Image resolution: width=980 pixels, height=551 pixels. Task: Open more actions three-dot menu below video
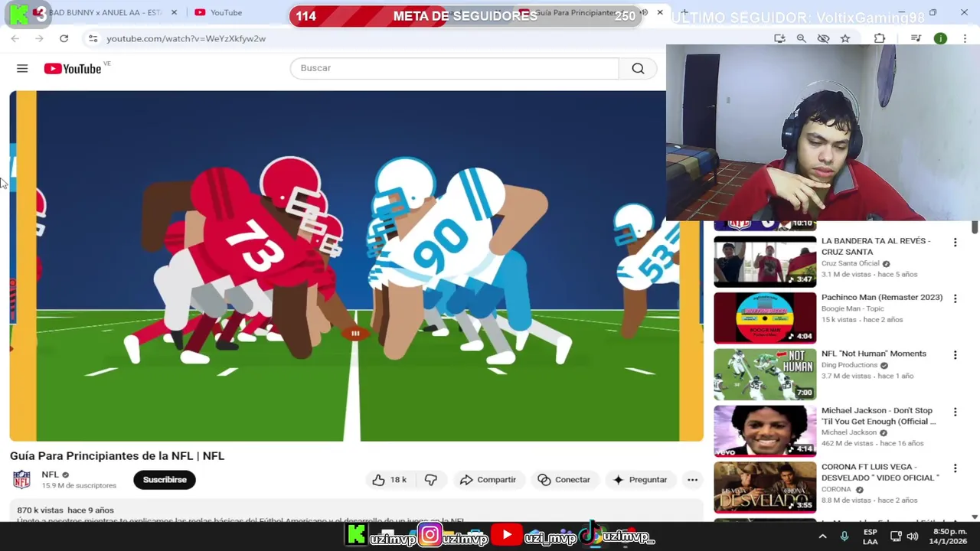pyautogui.click(x=692, y=480)
